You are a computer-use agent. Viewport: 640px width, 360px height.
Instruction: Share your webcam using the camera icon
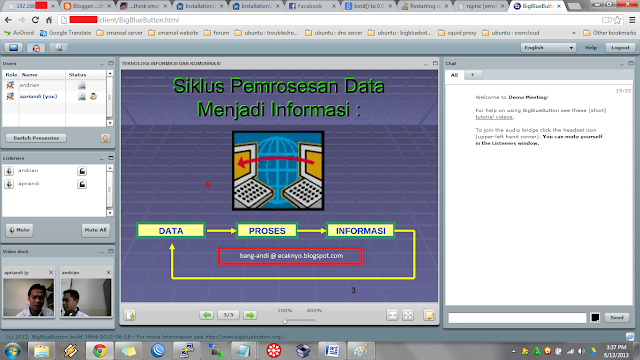pyautogui.click(x=58, y=48)
